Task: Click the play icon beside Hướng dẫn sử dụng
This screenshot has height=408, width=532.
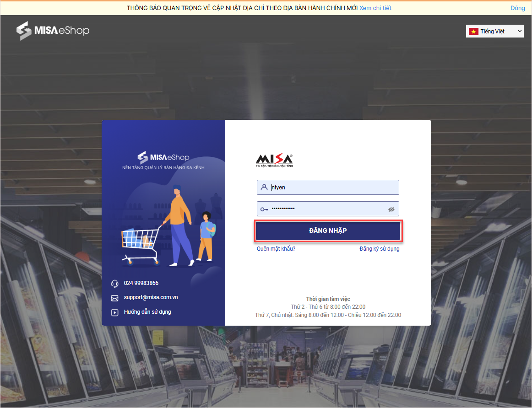Action: 114,312
